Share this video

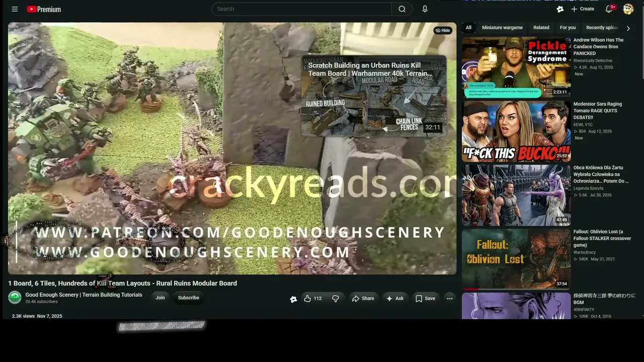363,299
